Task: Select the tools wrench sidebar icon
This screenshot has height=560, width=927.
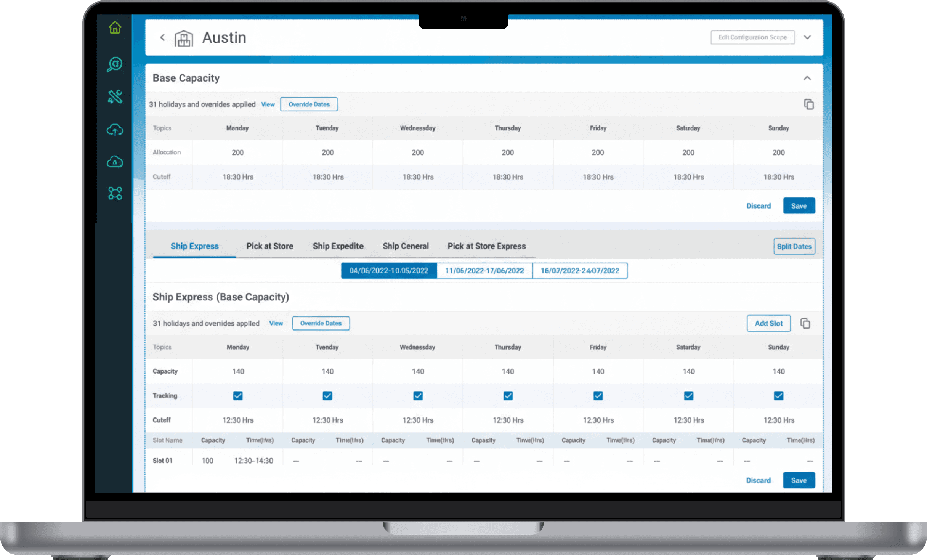Action: pyautogui.click(x=115, y=97)
